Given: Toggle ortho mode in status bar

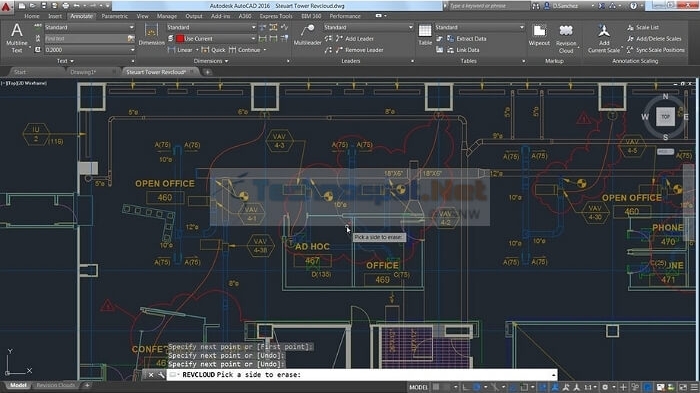Looking at the screenshot, I should pos(465,387).
